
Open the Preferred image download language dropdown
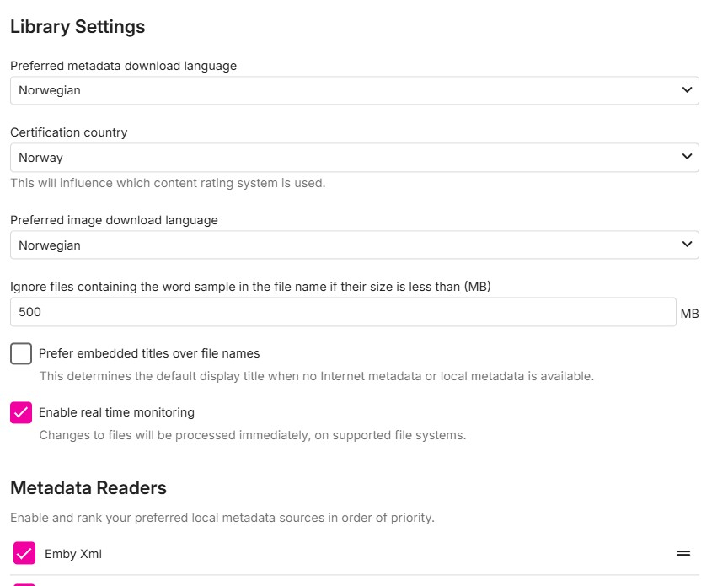point(354,245)
